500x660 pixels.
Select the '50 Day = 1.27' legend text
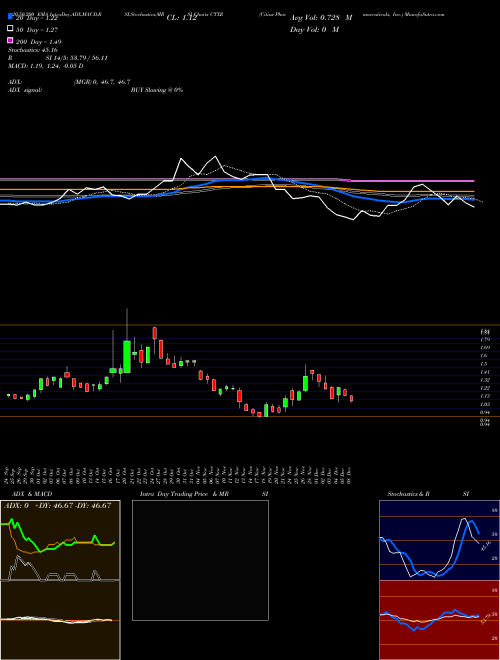(x=36, y=30)
